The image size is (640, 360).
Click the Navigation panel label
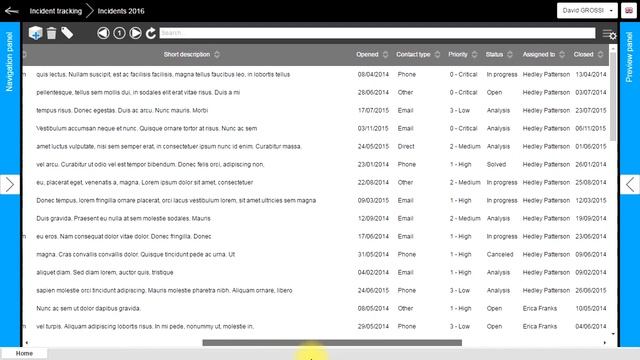pos(9,61)
